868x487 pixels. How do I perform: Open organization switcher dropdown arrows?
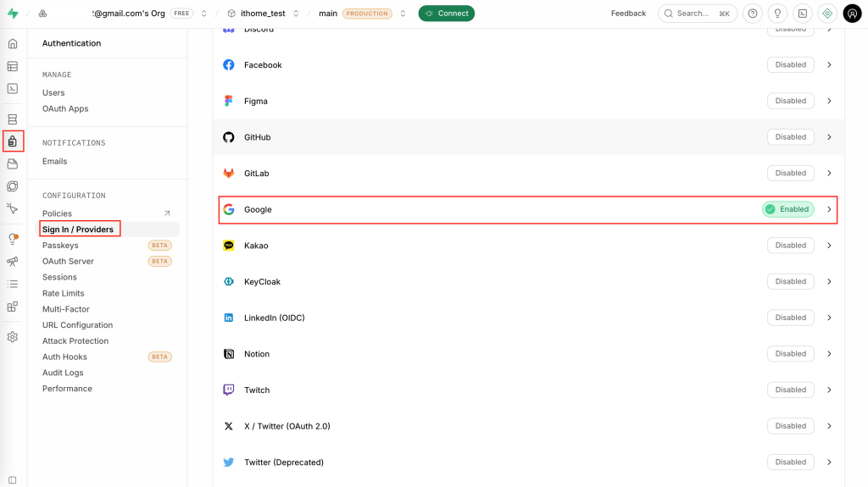click(x=203, y=14)
